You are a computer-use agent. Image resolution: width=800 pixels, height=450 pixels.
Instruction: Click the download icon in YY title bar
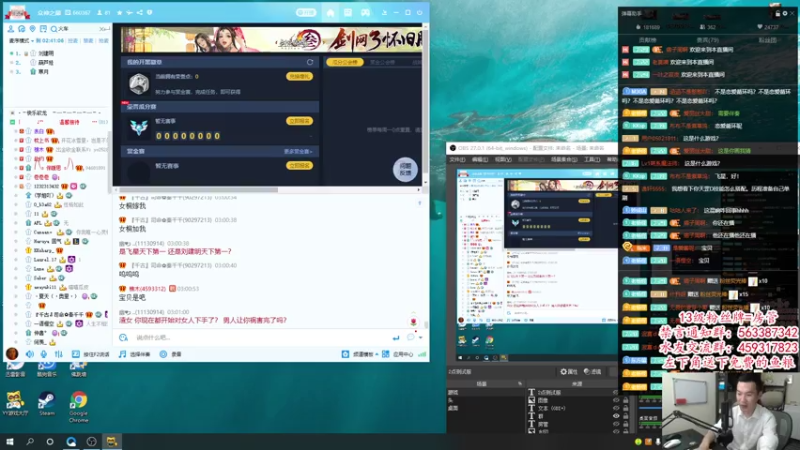[x=384, y=12]
